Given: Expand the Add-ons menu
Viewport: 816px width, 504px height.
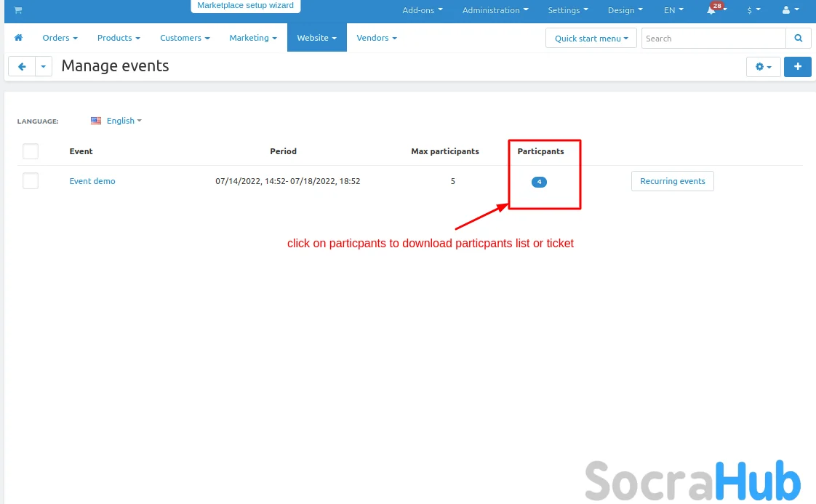Looking at the screenshot, I should click(x=422, y=10).
